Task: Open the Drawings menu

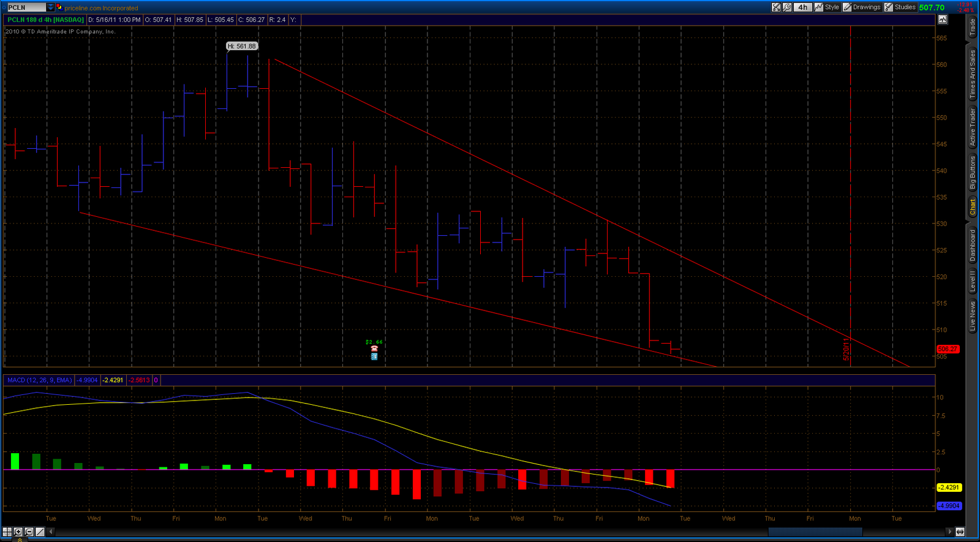Action: (862, 7)
